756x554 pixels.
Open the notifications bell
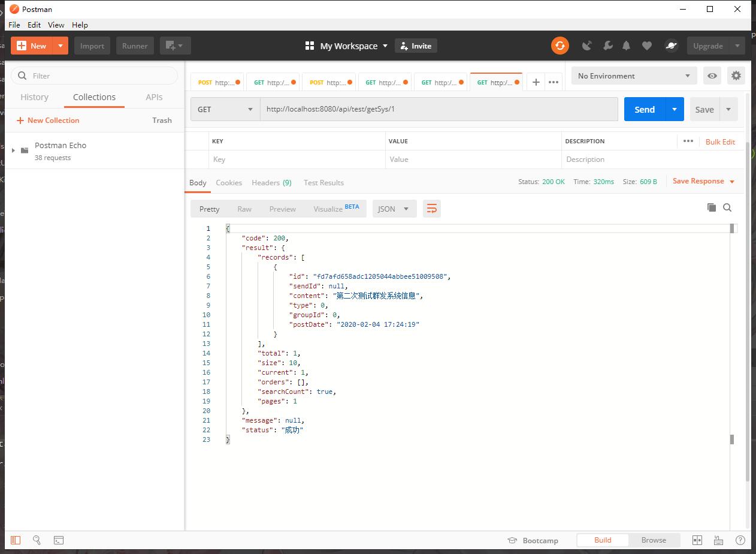coord(627,46)
